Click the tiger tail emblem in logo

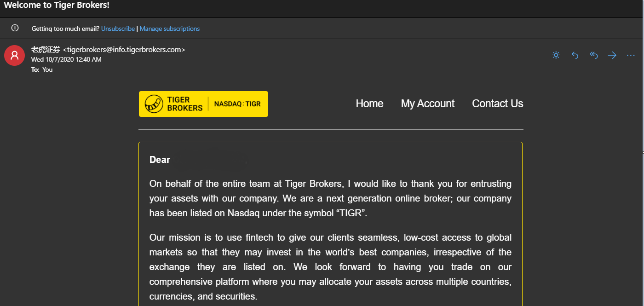point(154,104)
